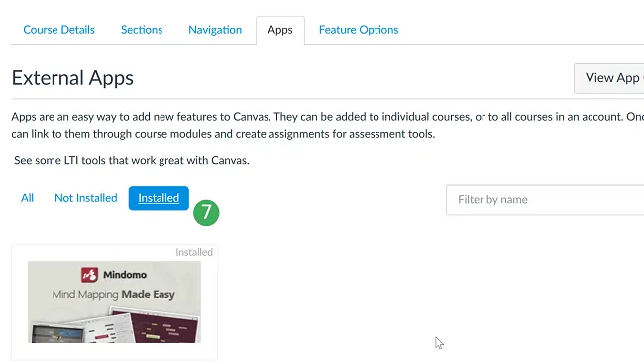Filter by Not Installed apps

pos(86,198)
